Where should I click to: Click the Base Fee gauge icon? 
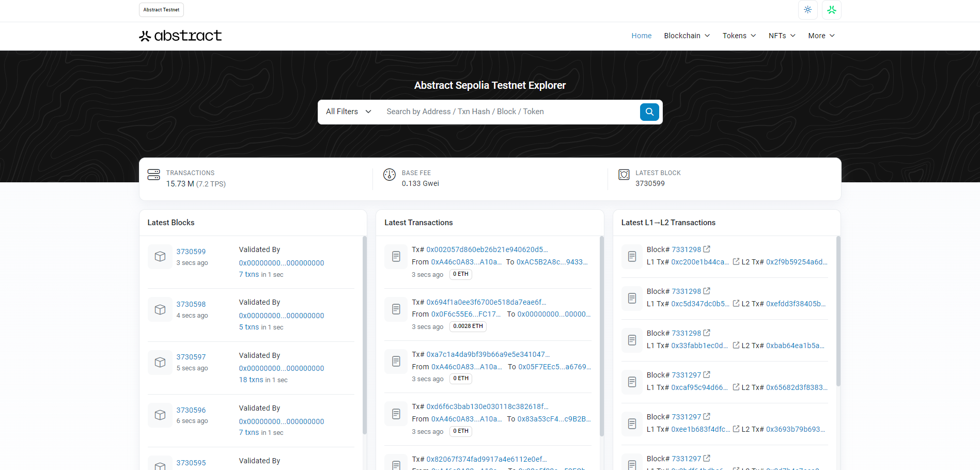390,175
